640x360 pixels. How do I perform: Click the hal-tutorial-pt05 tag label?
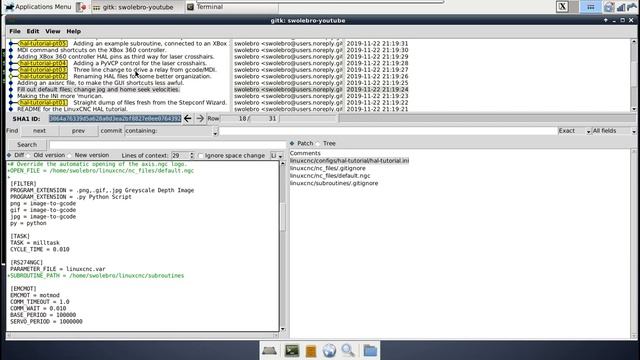[43, 43]
